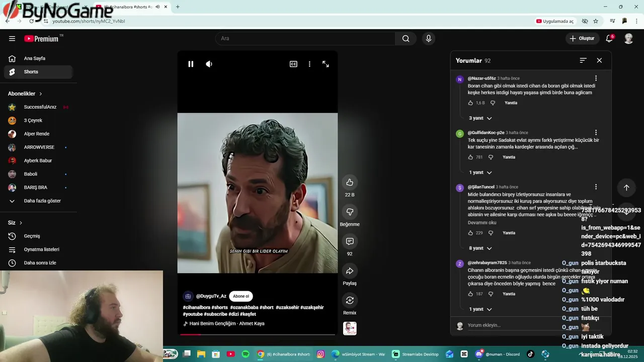The image size is (644, 362).
Task: Expand the Abonelikler section
Action: 25,94
